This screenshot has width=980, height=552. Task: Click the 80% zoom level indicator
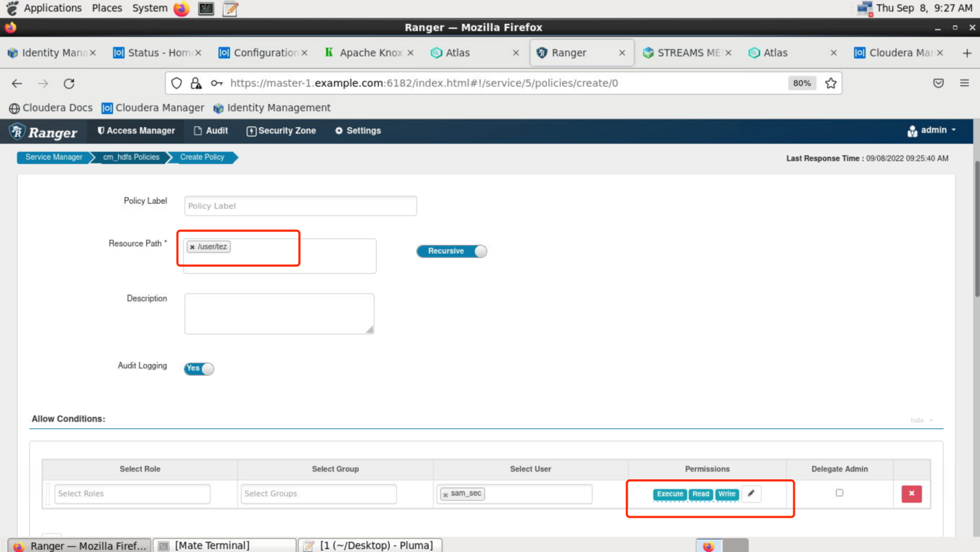[x=802, y=83]
